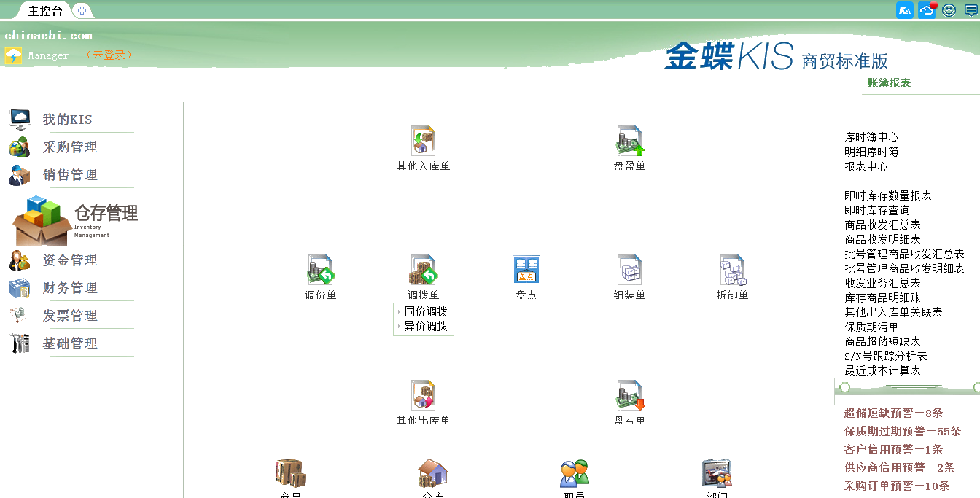
Task: Click the new tab plus button
Action: (x=81, y=10)
